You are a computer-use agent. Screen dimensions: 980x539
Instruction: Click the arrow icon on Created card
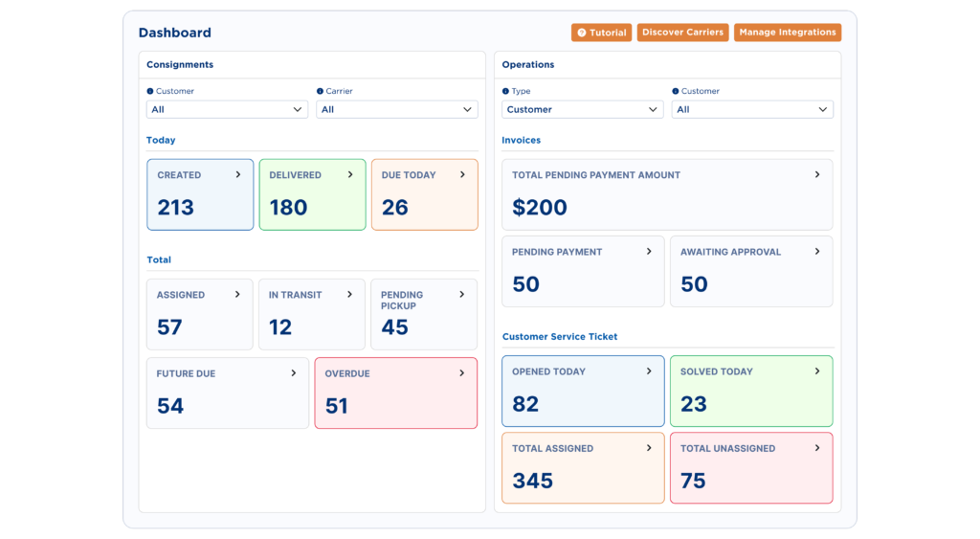(x=238, y=175)
